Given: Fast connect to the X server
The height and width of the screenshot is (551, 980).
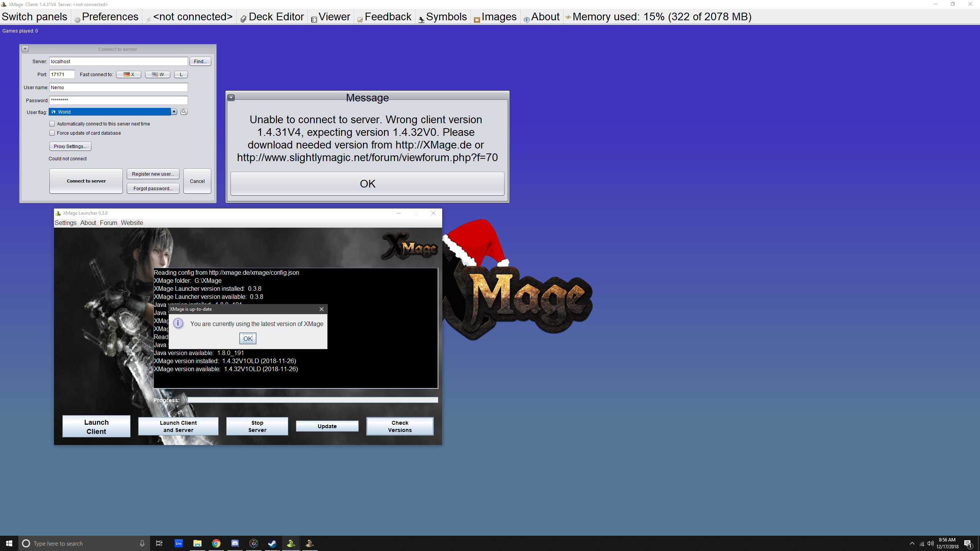Looking at the screenshot, I should 129,74.
